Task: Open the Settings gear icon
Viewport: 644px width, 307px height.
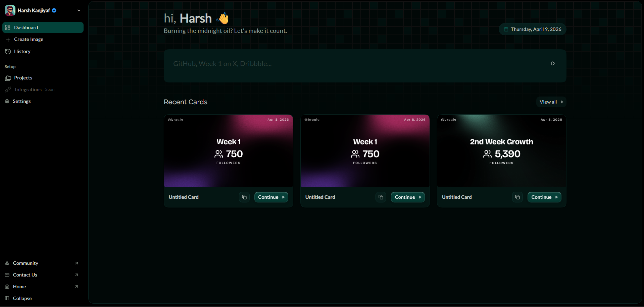Action: 7,101
